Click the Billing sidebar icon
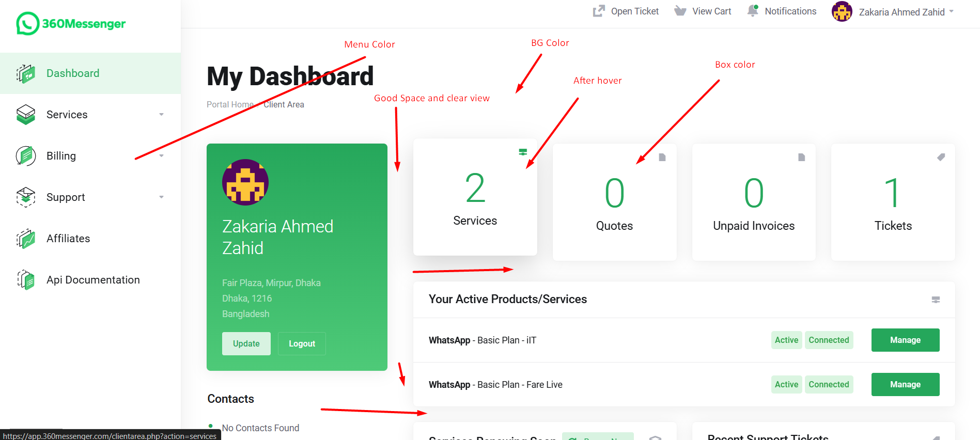Screen dimensions: 980x440 pos(26,156)
